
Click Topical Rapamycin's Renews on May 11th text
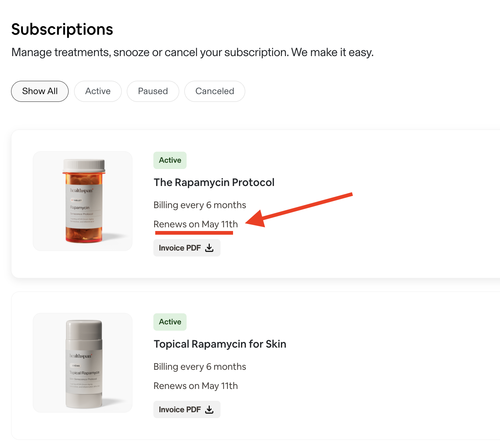pos(195,386)
